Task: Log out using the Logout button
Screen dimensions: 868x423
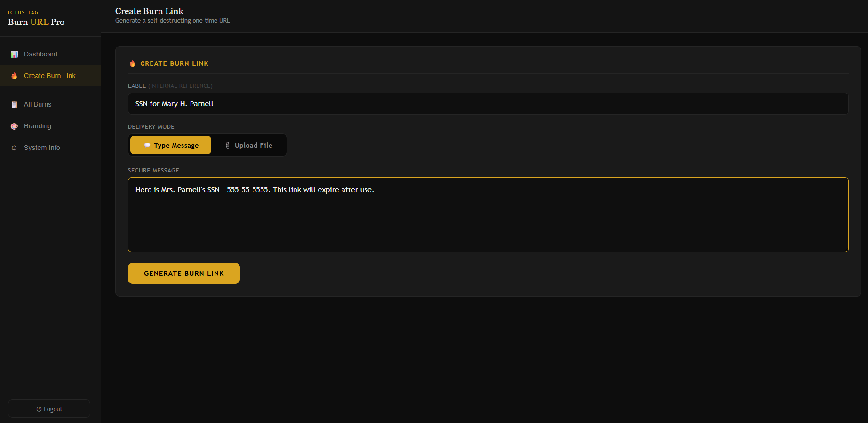Action: pyautogui.click(x=49, y=409)
